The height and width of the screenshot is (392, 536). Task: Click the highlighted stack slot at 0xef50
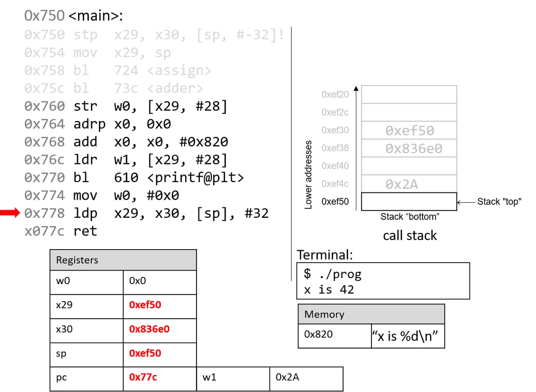(x=409, y=201)
